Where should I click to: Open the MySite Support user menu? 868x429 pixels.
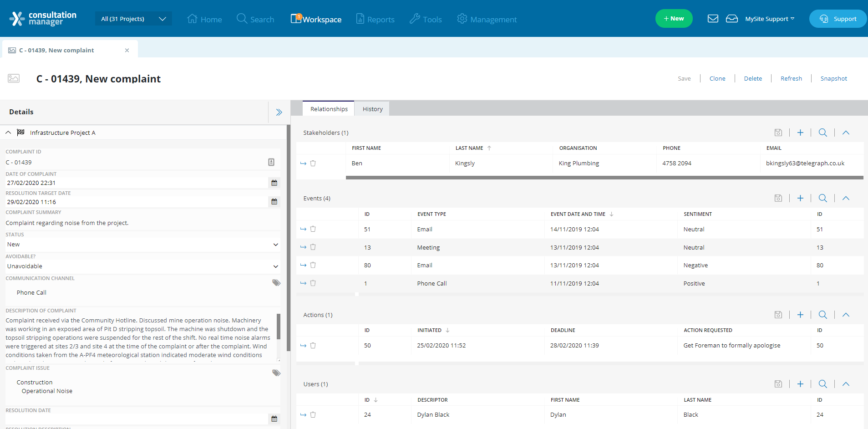pyautogui.click(x=770, y=19)
